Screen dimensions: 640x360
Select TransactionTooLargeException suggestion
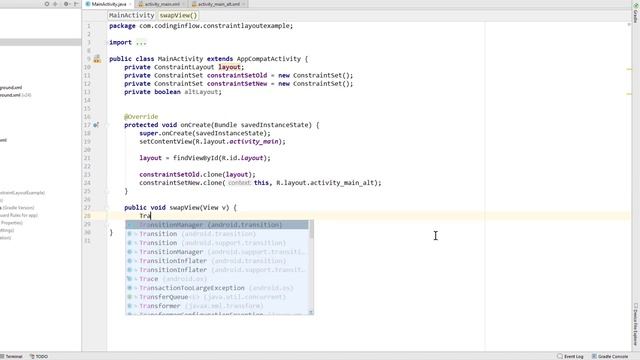(x=217, y=288)
